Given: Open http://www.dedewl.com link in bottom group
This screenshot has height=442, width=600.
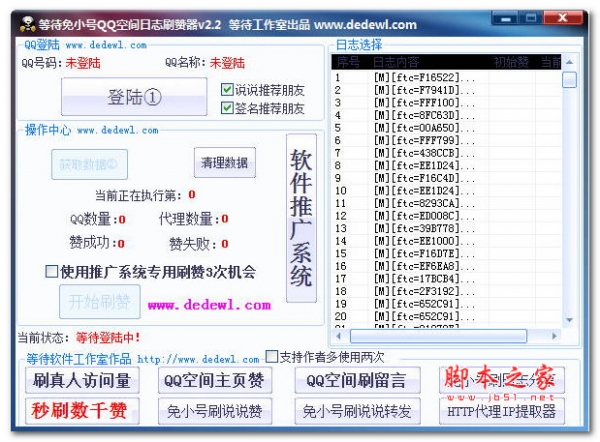Looking at the screenshot, I should (198, 359).
